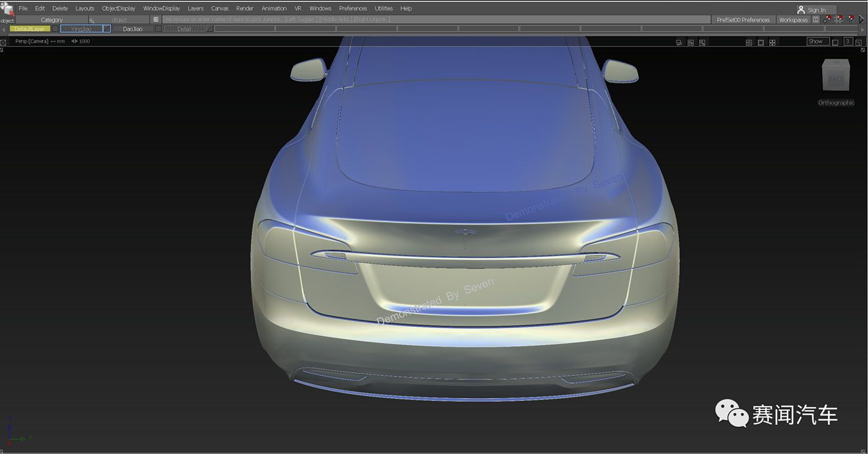Open the Show dropdown in viewport header
This screenshot has height=454, width=868.
pos(818,42)
